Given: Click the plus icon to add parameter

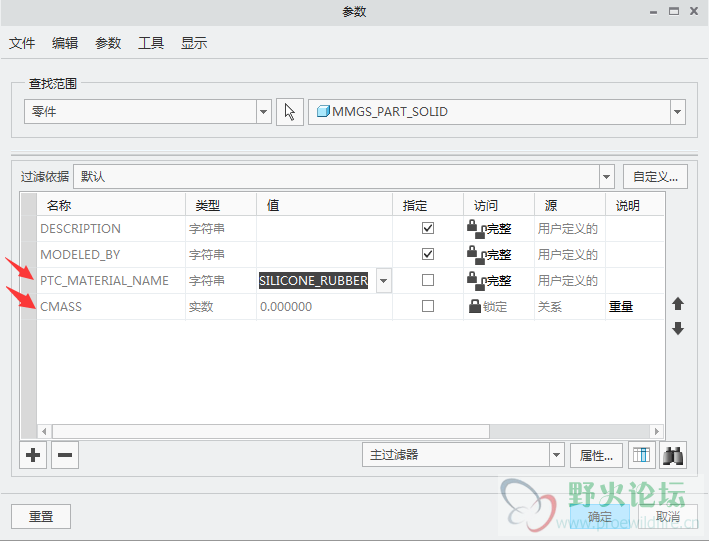Looking at the screenshot, I should click(33, 455).
